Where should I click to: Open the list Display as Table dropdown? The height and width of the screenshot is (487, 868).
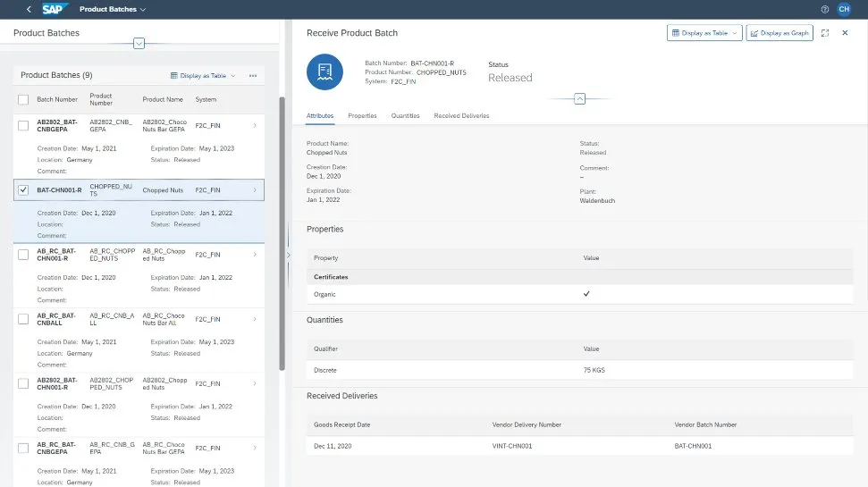click(x=203, y=76)
